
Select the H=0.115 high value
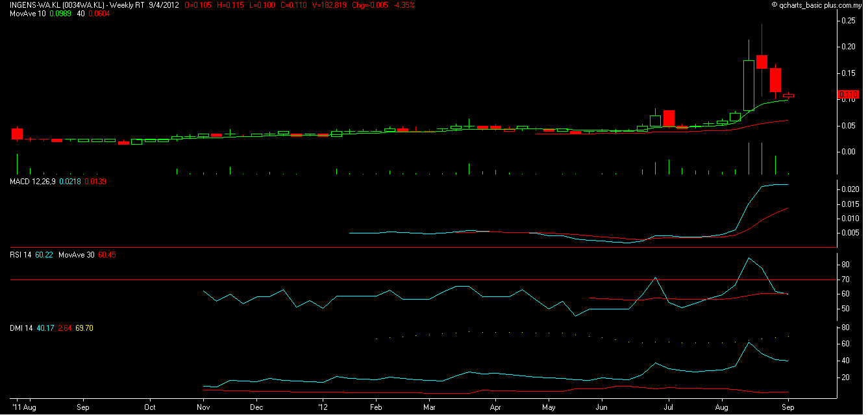pos(232,5)
